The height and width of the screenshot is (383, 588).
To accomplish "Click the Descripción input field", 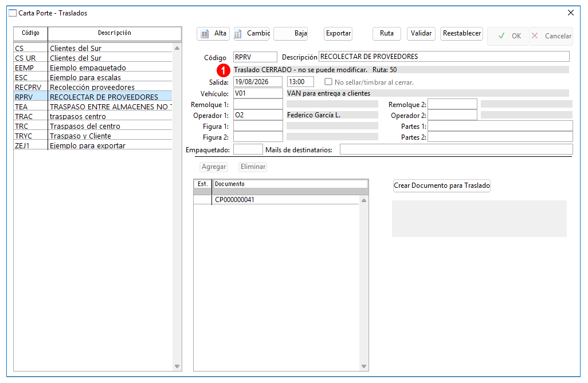I will 444,57.
